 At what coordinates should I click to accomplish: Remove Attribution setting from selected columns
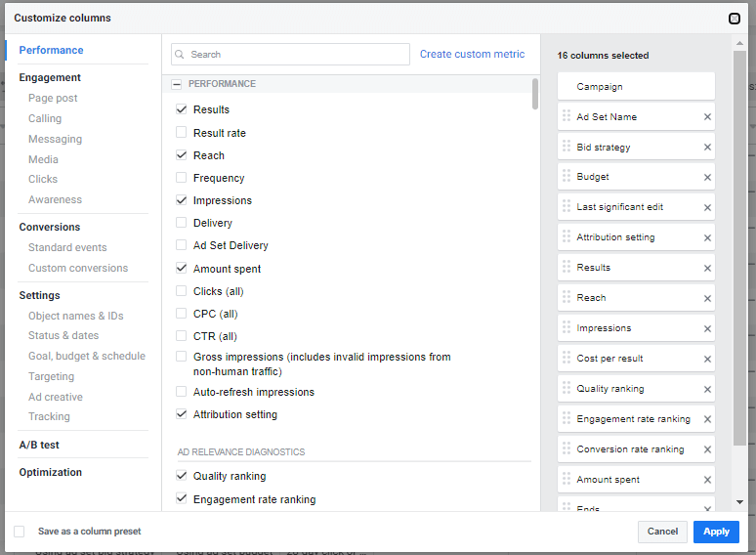[x=707, y=237]
